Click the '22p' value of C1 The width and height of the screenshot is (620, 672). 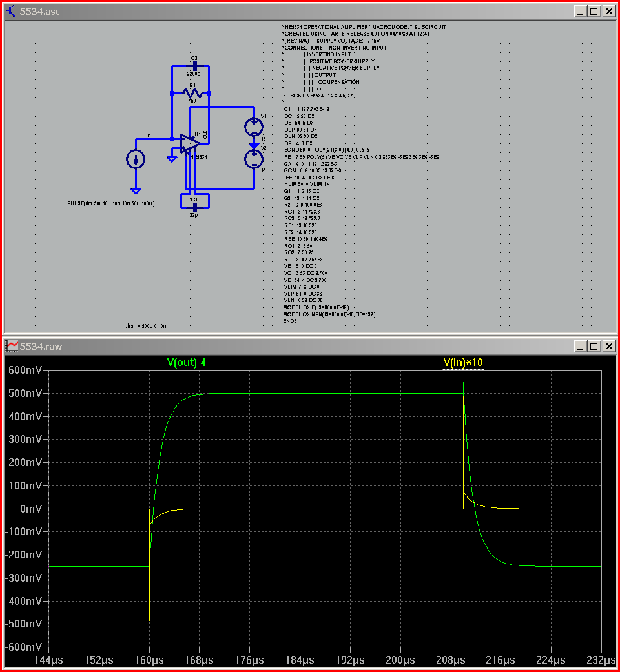coord(194,215)
